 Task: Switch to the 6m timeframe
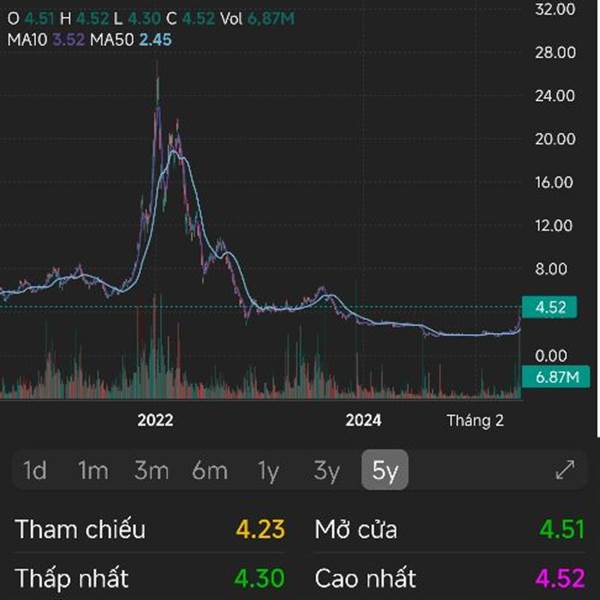pos(210,470)
